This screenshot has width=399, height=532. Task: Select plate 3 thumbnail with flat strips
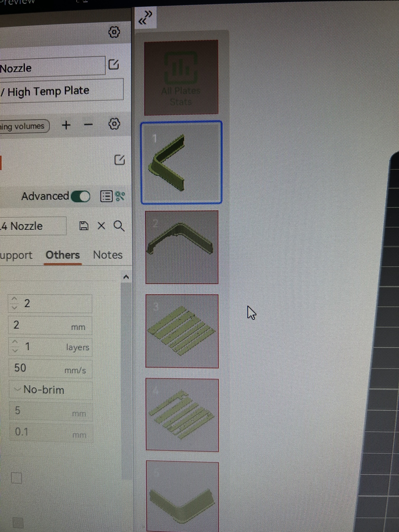point(182,331)
